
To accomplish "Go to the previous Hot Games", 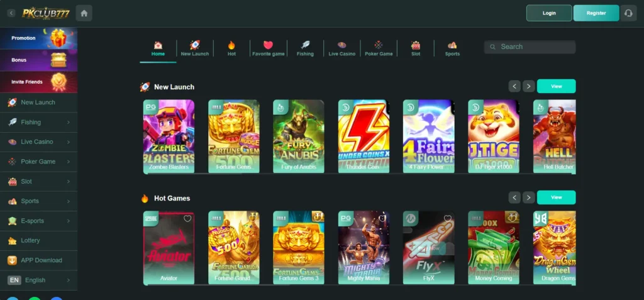I will pyautogui.click(x=514, y=197).
